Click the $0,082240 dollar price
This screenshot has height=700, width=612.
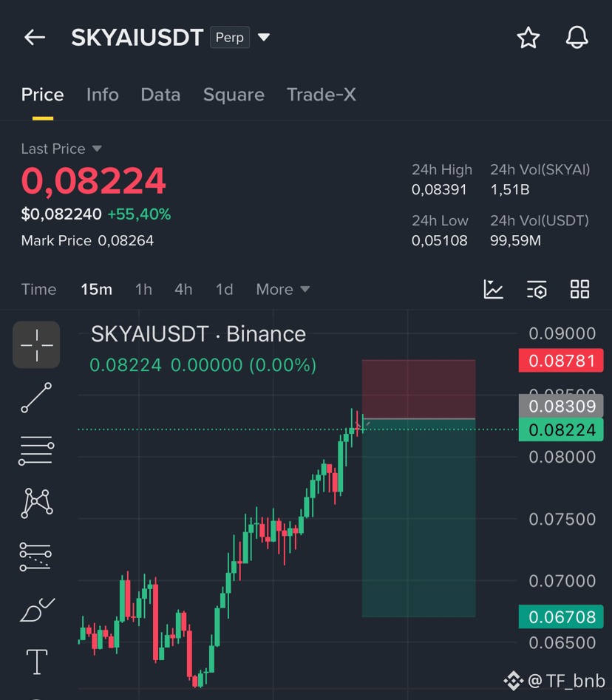[x=61, y=214]
